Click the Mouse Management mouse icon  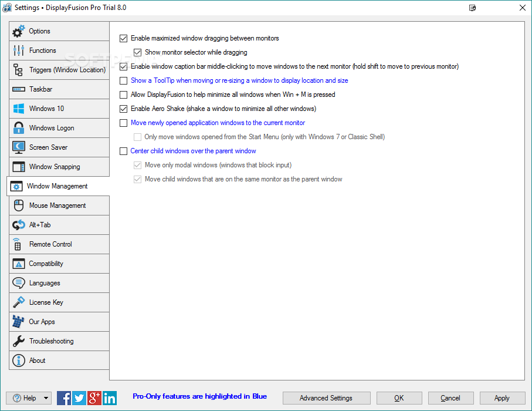[x=18, y=206]
